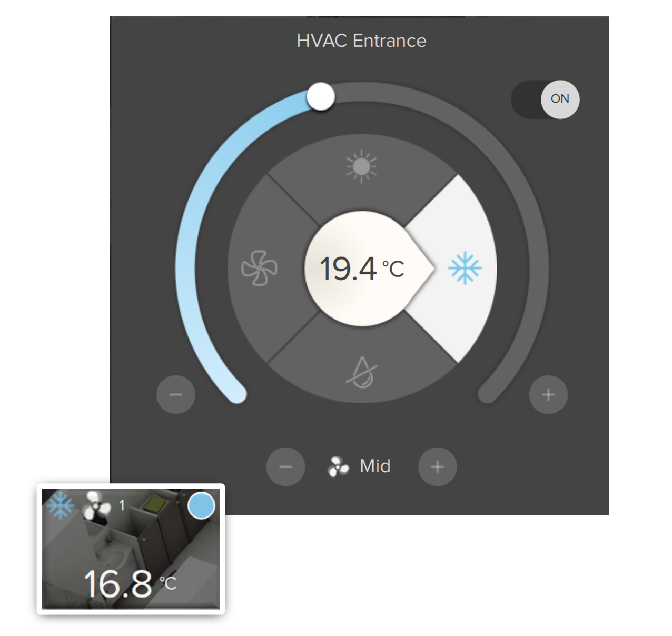This screenshot has width=672, height=636.
Task: Click the snowflake icon in the thumbnail
Action: pos(61,505)
